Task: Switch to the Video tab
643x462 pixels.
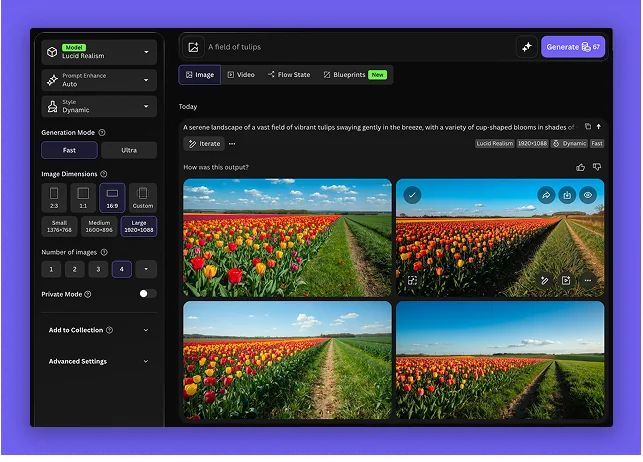Action: (x=241, y=75)
